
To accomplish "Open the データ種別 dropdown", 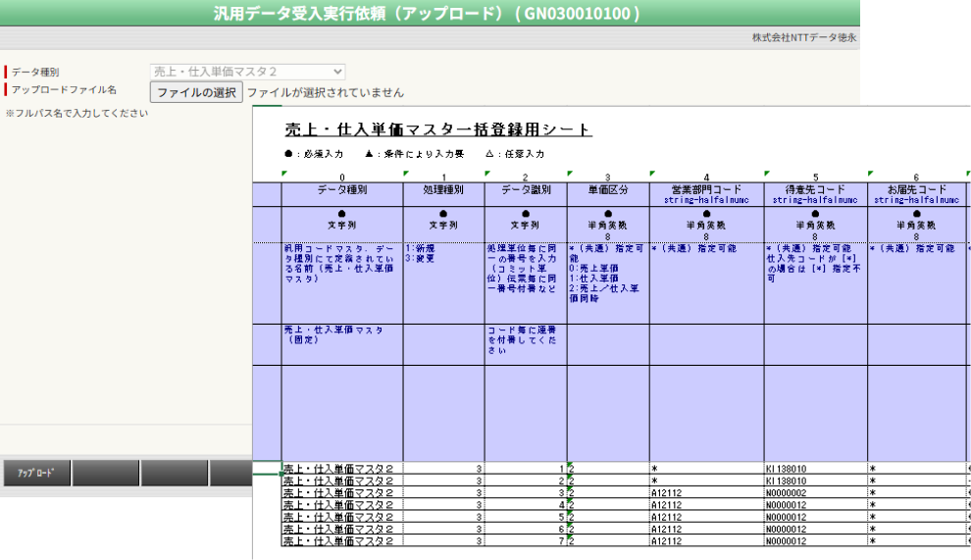I will point(247,72).
